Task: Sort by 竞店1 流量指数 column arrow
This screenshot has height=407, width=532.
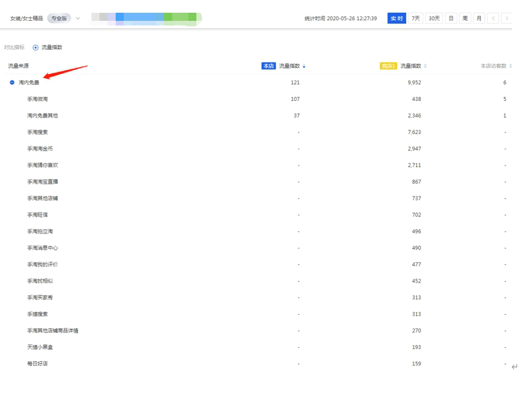Action: click(425, 66)
